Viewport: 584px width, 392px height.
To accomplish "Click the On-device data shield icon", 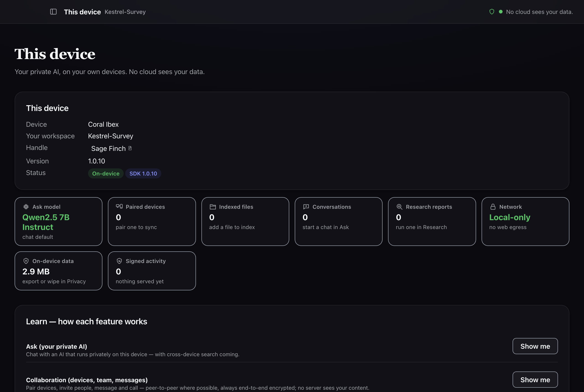I will (x=26, y=261).
